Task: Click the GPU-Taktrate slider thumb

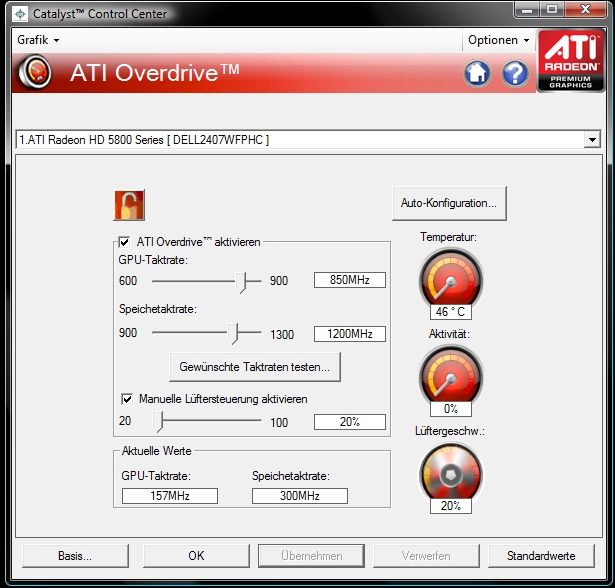Action: (x=241, y=282)
